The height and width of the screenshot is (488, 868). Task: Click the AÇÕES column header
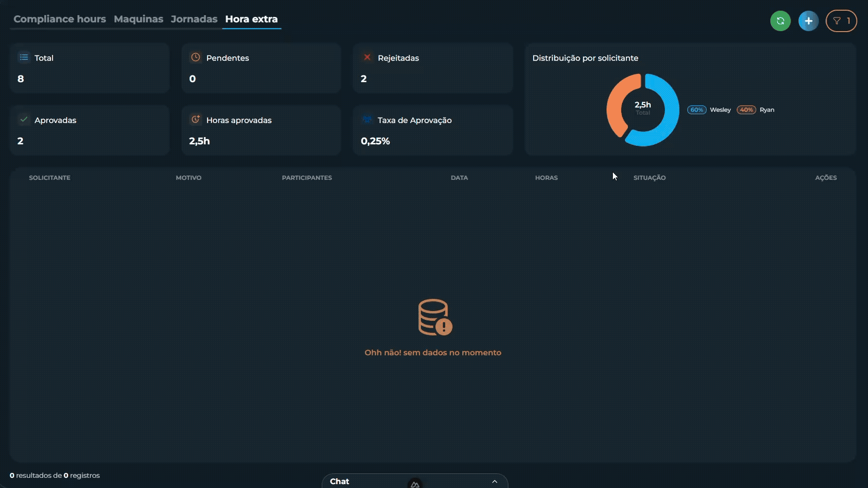(826, 178)
